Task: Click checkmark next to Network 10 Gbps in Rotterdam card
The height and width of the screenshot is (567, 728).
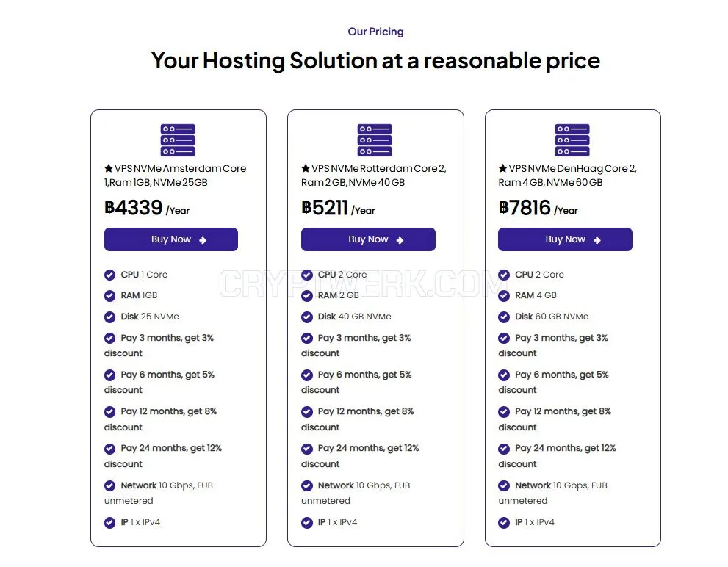Action: tap(307, 485)
